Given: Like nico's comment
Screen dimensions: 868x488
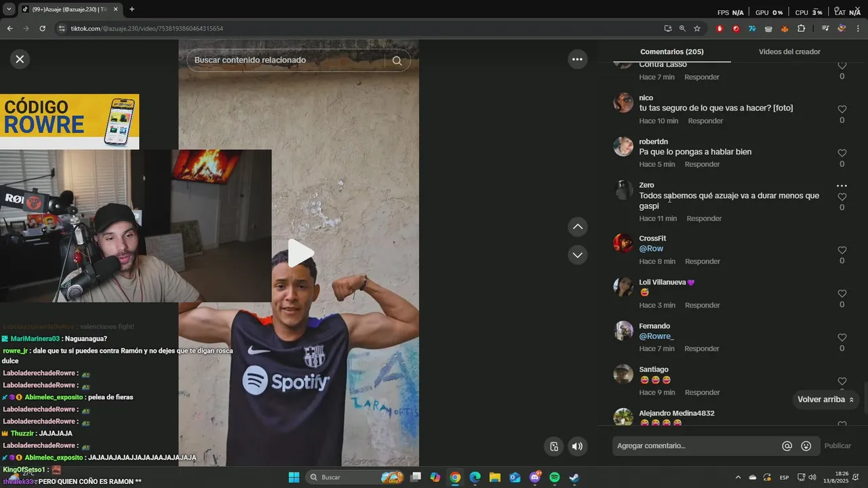Looking at the screenshot, I should pyautogui.click(x=842, y=109).
